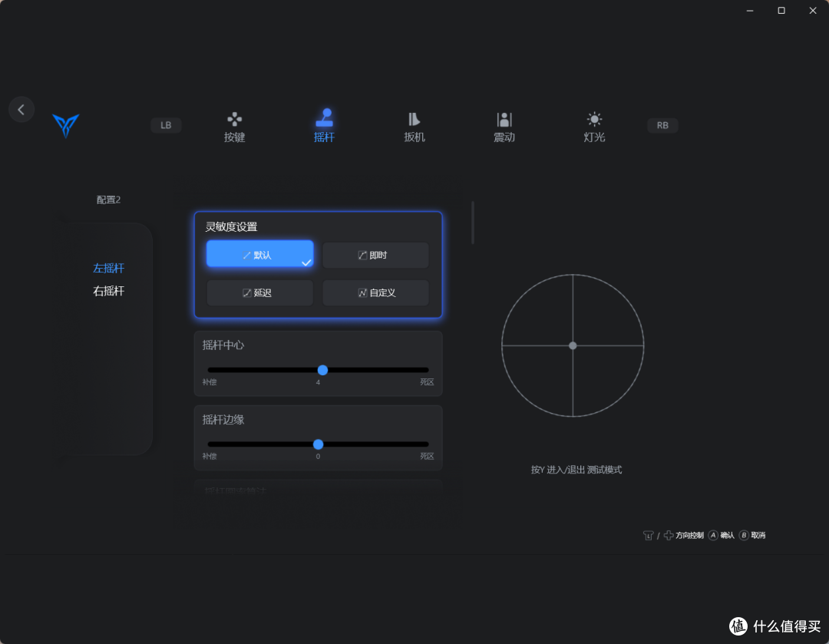Click the left stick hint icon

[x=648, y=536]
